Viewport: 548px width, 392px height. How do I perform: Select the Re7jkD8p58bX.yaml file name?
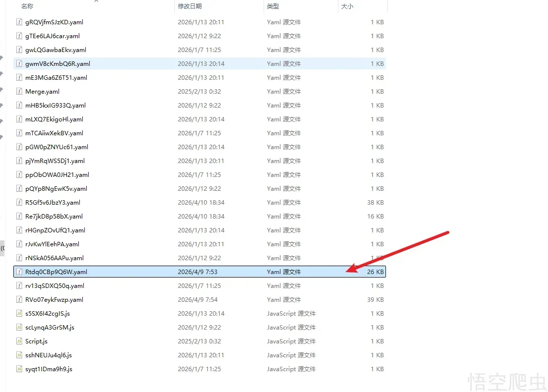(54, 216)
